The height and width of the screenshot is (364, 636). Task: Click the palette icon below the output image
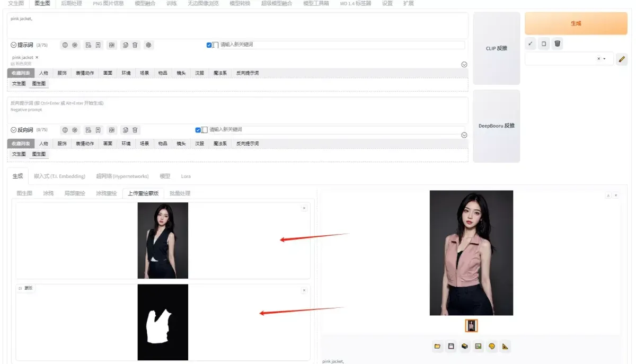[492, 346]
